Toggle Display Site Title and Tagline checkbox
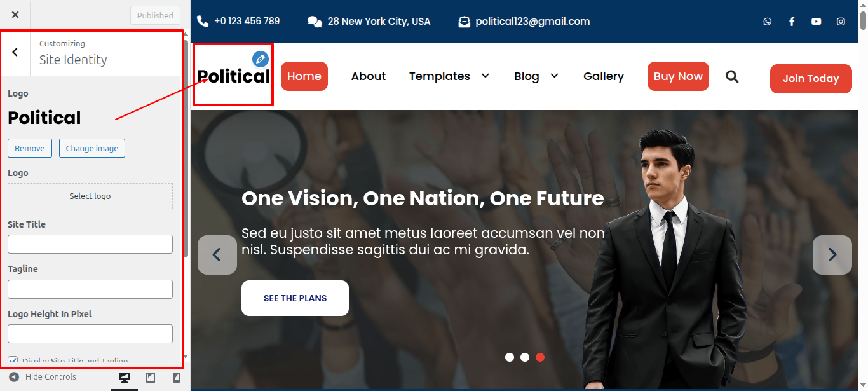The width and height of the screenshot is (868, 391). click(13, 360)
